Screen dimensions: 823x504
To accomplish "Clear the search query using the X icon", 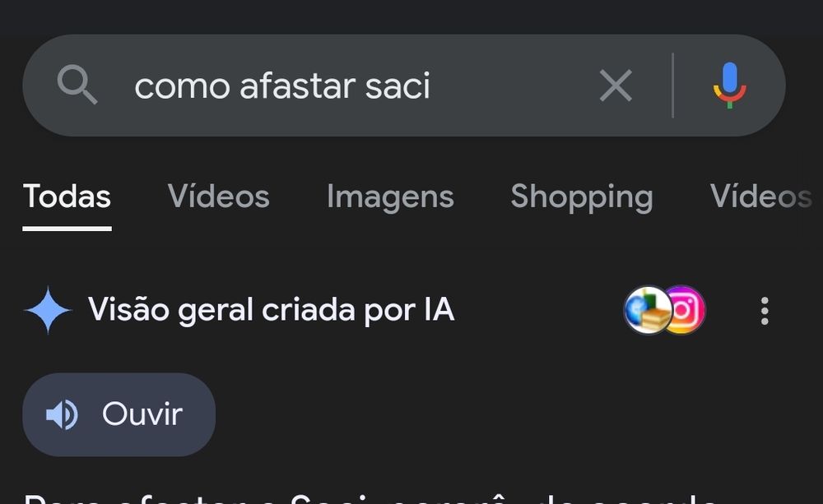I will [x=616, y=85].
